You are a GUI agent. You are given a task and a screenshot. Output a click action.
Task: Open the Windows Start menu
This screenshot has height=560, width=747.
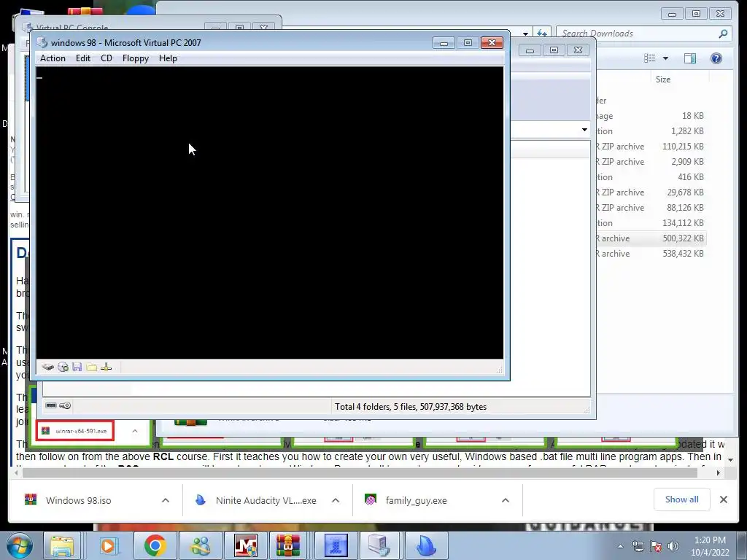pyautogui.click(x=19, y=545)
